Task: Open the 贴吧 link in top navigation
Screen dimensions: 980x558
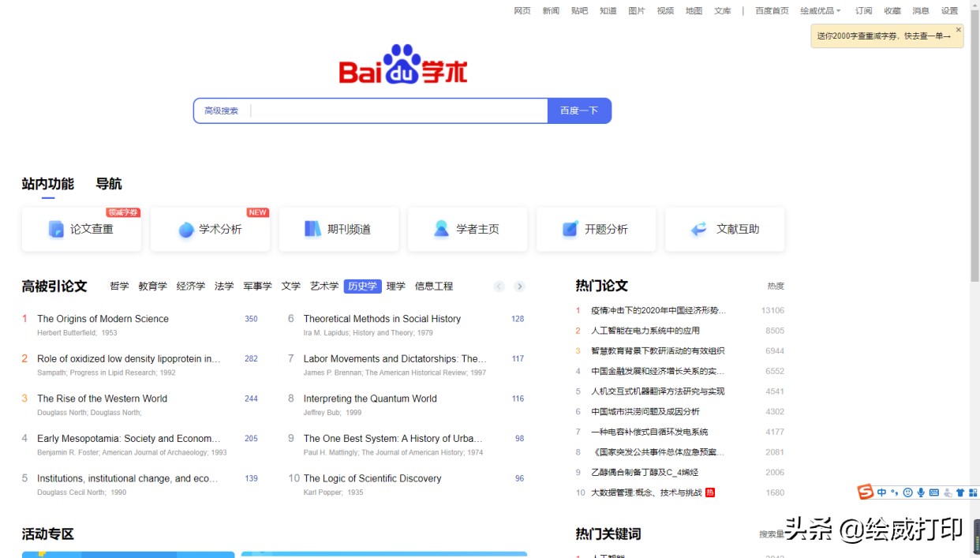Action: (579, 11)
